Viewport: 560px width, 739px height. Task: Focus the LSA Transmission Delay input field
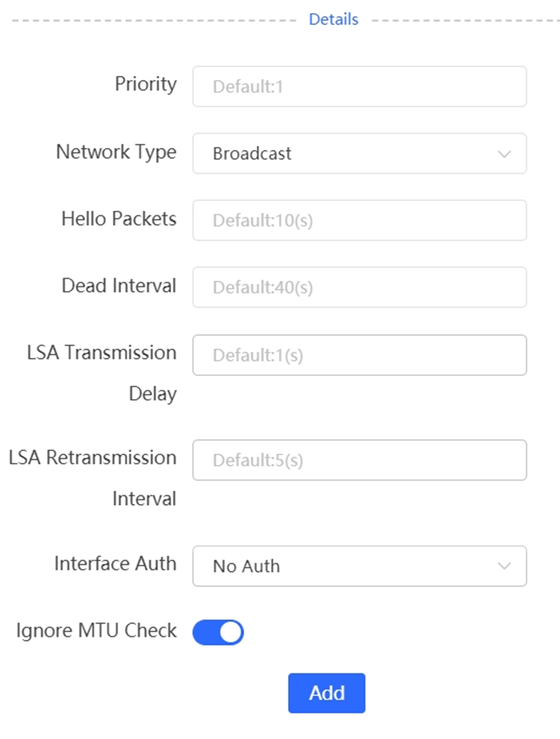pyautogui.click(x=359, y=355)
